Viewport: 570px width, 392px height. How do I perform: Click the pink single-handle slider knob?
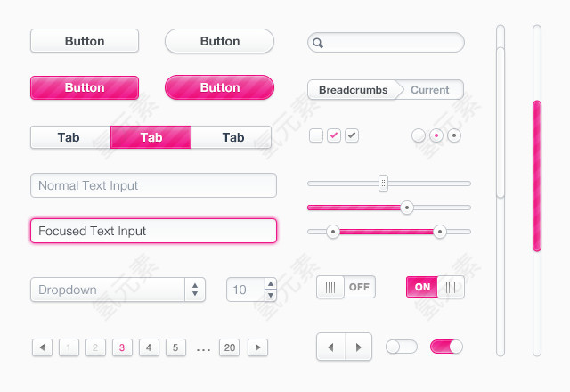click(407, 208)
